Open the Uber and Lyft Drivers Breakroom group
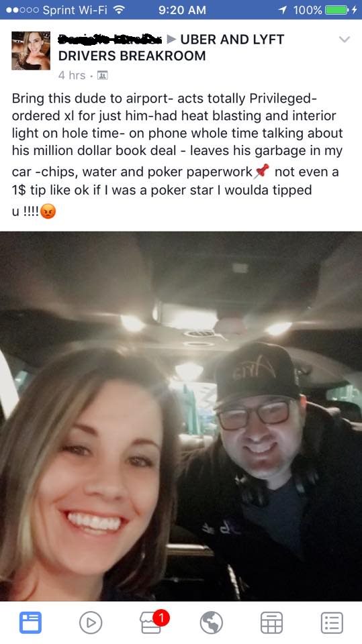Image resolution: width=362 pixels, height=644 pixels. pos(171,47)
